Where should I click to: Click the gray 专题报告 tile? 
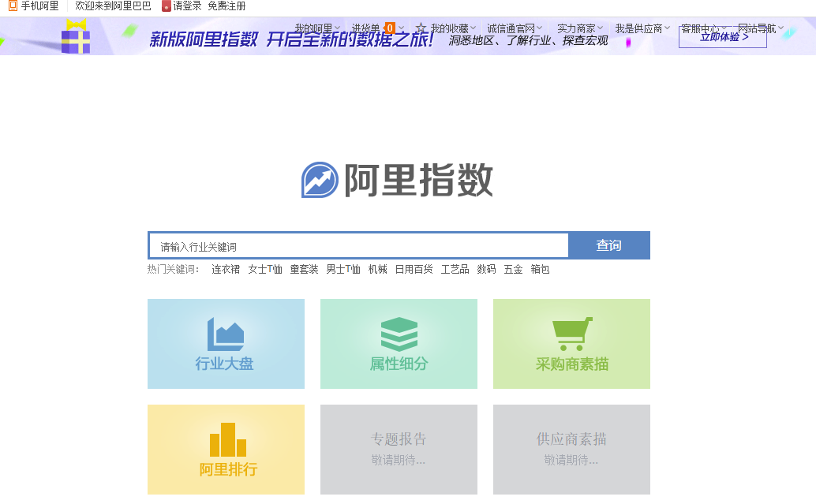tap(399, 450)
